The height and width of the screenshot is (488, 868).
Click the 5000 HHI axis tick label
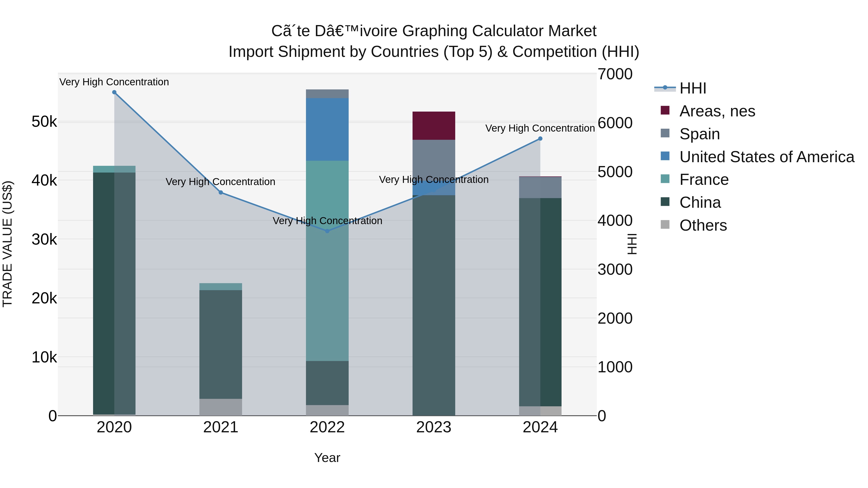click(x=615, y=172)
